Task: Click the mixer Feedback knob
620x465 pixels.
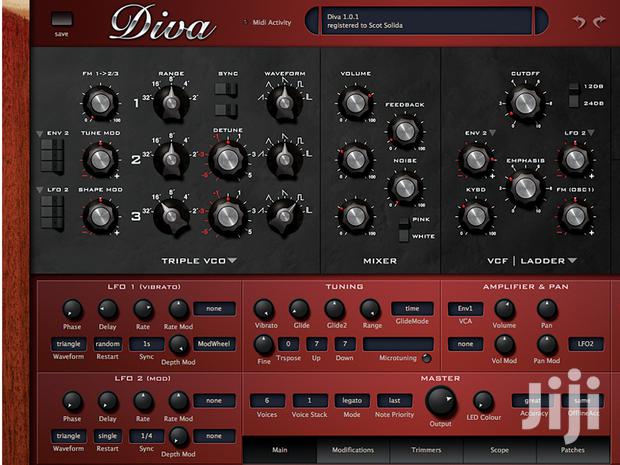Action: (x=405, y=132)
